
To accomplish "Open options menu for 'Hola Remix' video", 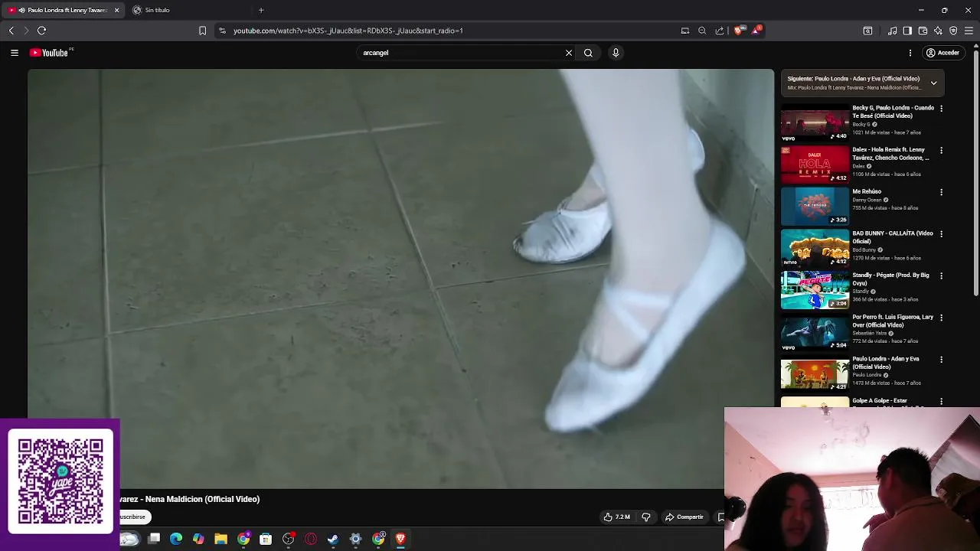I will coord(941,151).
